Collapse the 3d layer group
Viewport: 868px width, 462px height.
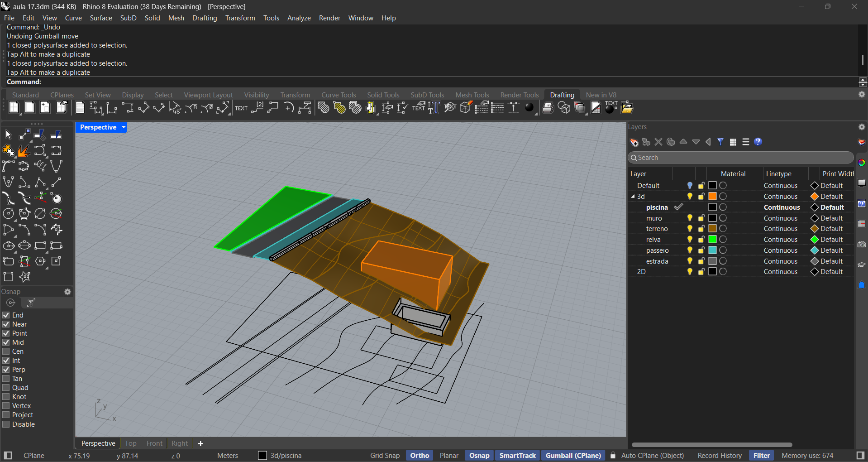(632, 196)
